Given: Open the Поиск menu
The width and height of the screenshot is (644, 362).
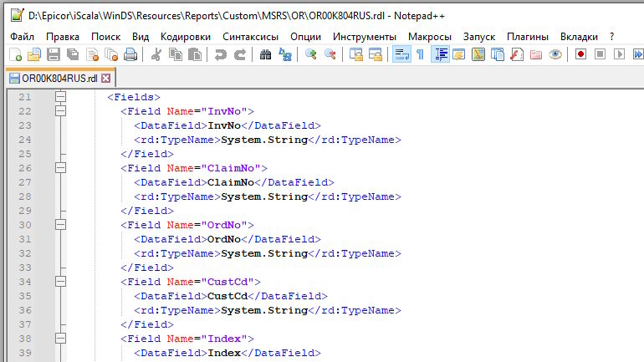Looking at the screenshot, I should pos(105,37).
